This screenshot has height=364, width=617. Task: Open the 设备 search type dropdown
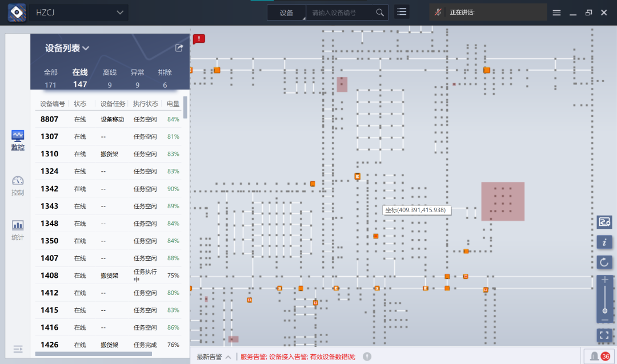(286, 13)
